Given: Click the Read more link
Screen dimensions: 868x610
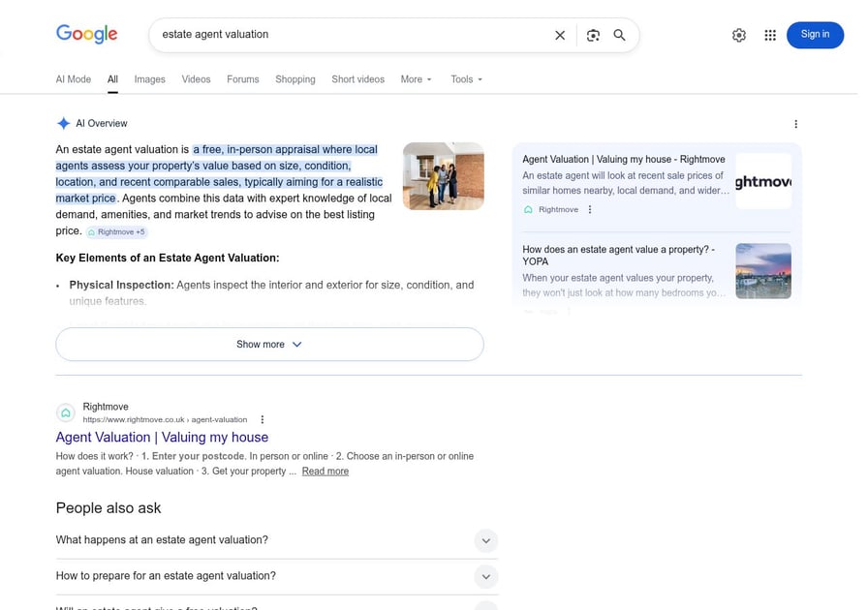Looking at the screenshot, I should [325, 472].
